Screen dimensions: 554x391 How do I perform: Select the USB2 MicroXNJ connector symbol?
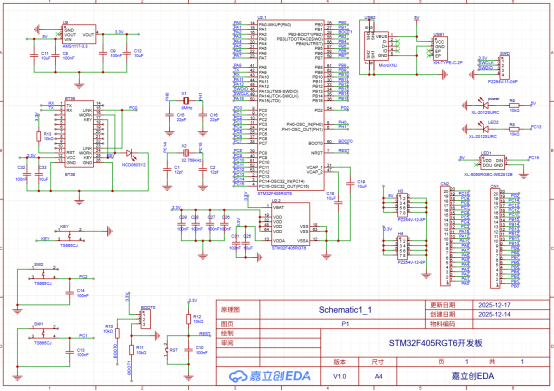pyautogui.click(x=376, y=46)
